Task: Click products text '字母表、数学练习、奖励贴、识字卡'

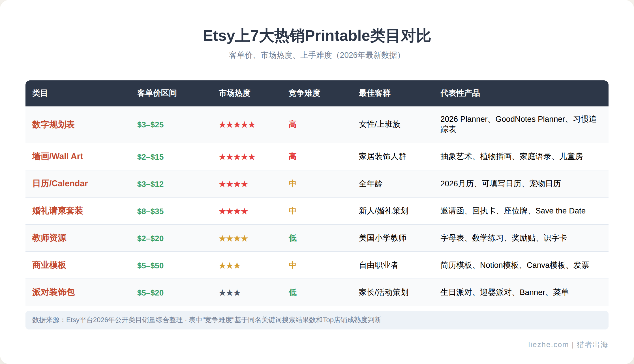Action: 504,238
